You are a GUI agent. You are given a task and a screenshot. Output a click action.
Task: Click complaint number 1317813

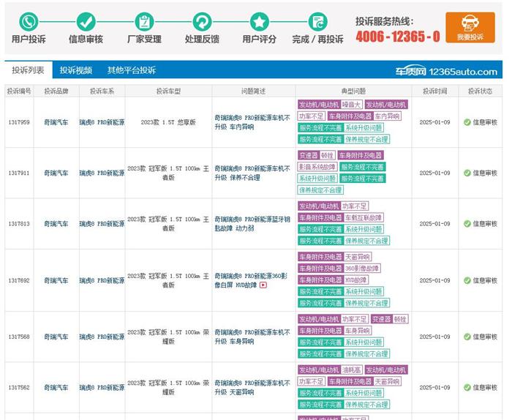tap(19, 224)
